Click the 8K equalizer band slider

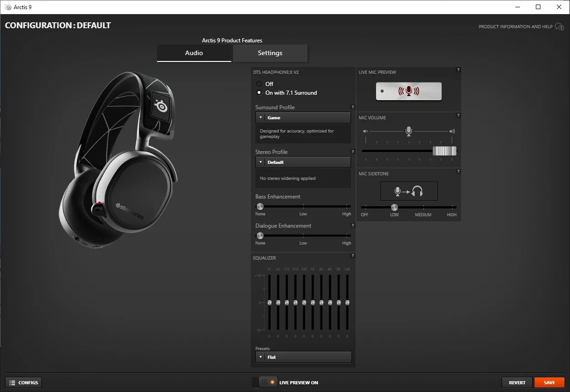(x=338, y=302)
